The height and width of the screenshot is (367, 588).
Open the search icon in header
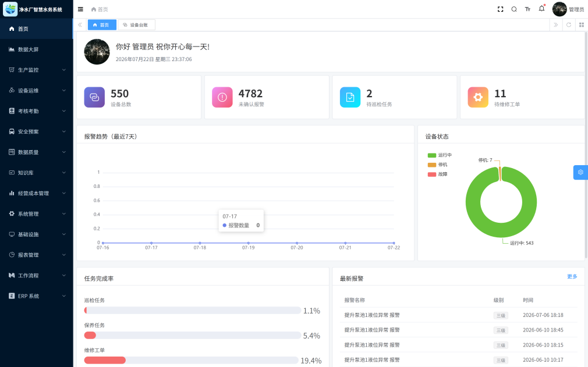pyautogui.click(x=514, y=9)
